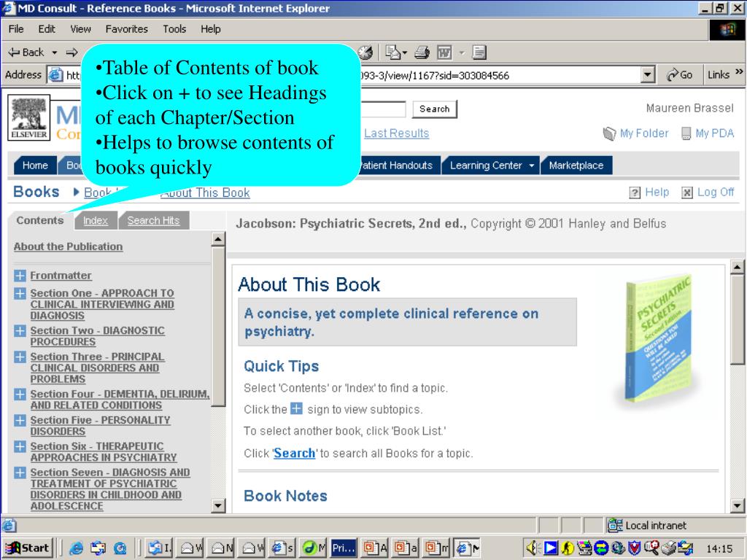Expand Section Six plus box
This screenshot has width=747, height=560.
coord(20,447)
